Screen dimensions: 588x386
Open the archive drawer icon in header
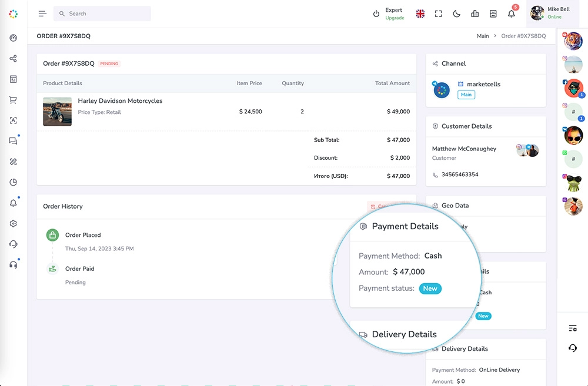click(493, 14)
